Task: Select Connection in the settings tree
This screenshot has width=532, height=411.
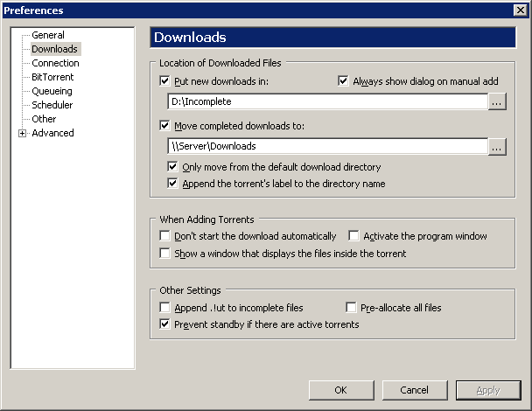Action: tap(55, 63)
